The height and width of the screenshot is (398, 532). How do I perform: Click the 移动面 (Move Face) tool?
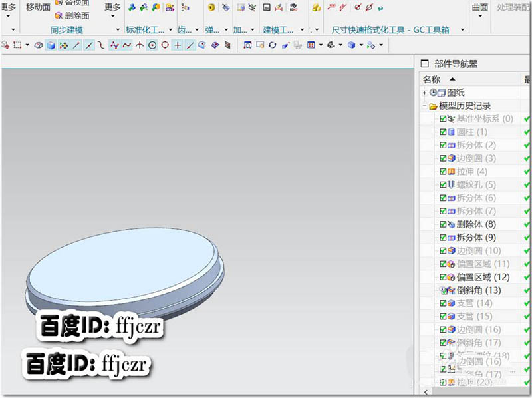(x=38, y=7)
